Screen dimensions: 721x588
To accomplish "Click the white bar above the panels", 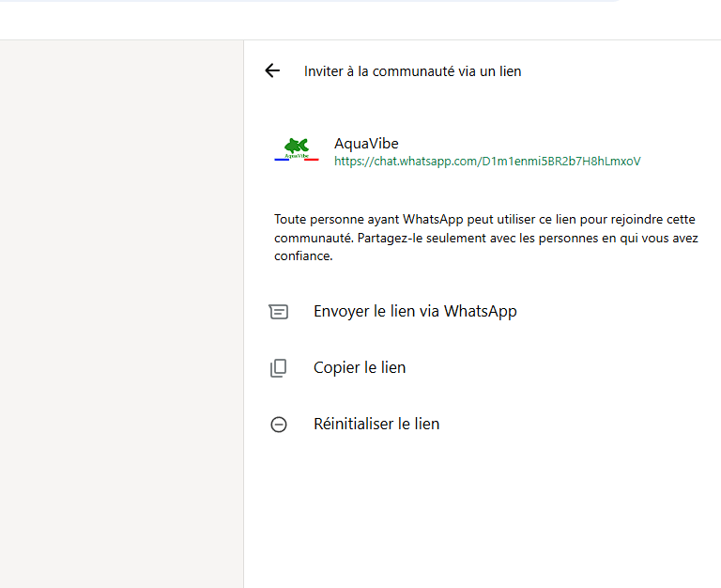I will pyautogui.click(x=360, y=21).
